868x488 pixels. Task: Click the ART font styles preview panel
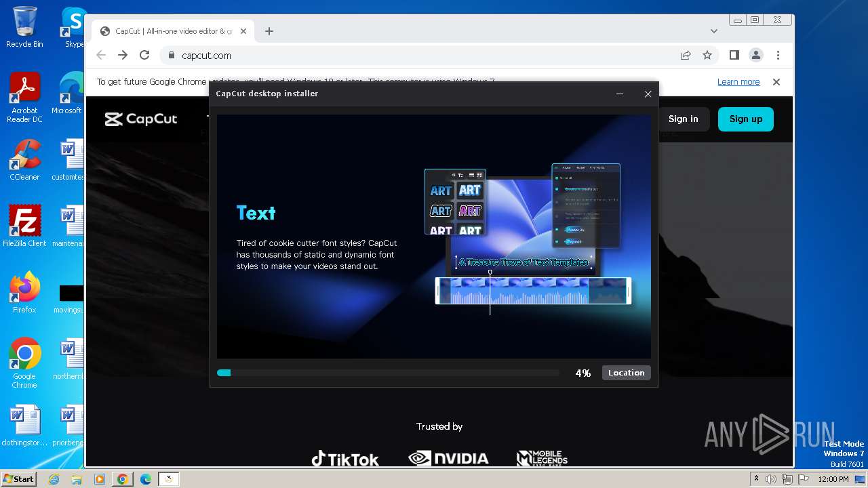tap(455, 202)
